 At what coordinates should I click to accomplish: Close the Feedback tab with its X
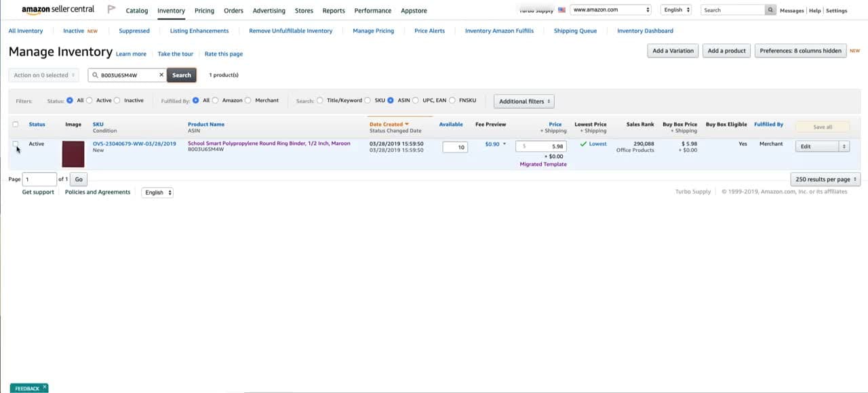click(45, 388)
